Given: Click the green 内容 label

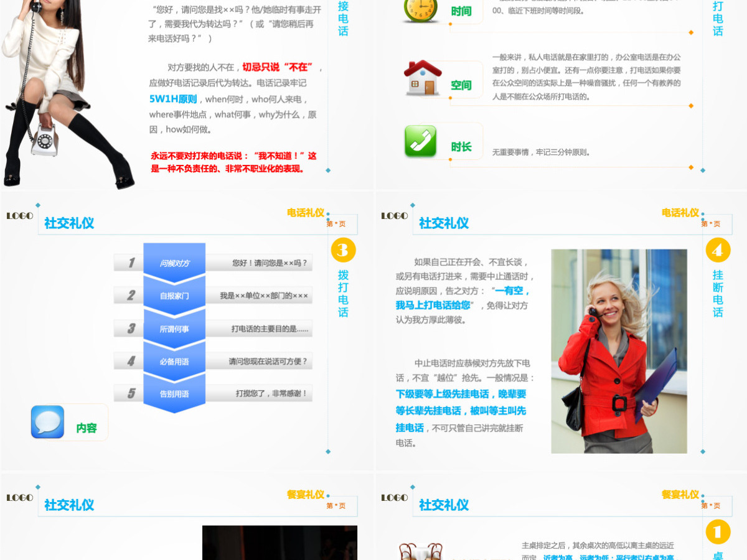Looking at the screenshot, I should pos(87,428).
